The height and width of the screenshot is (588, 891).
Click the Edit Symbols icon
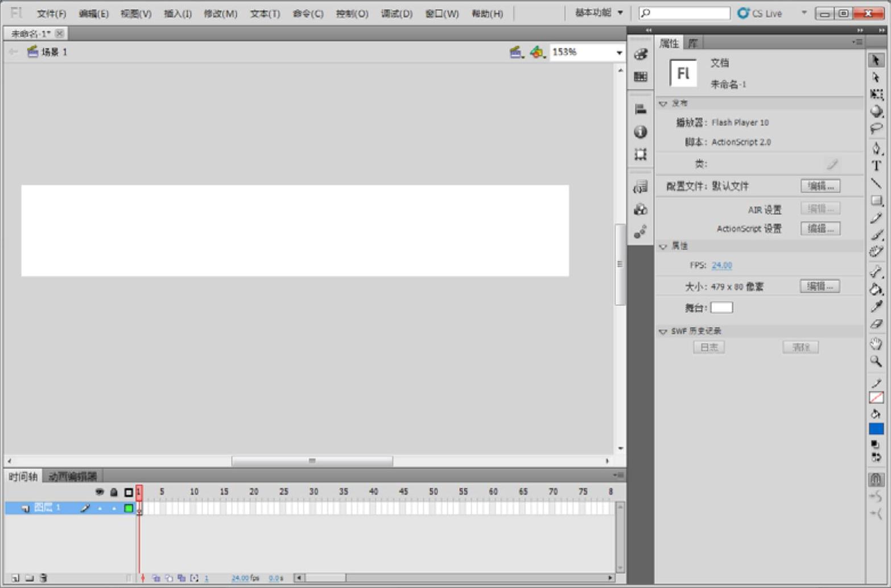(x=537, y=52)
